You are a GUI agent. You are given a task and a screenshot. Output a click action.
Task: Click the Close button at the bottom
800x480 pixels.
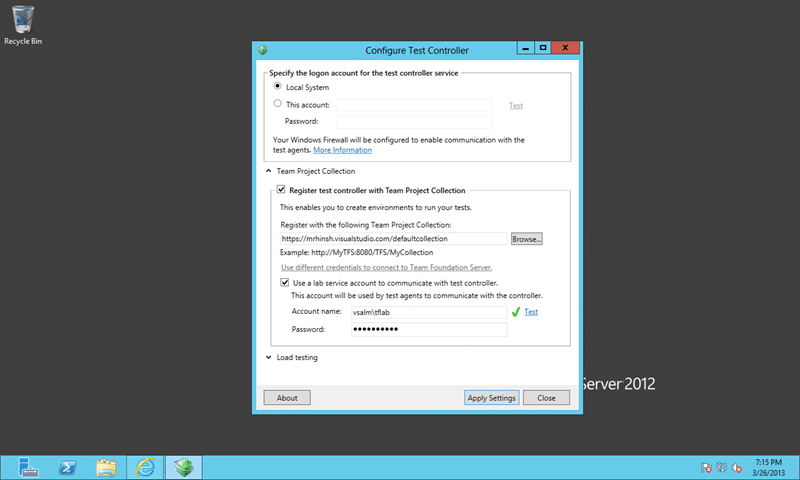coord(546,398)
